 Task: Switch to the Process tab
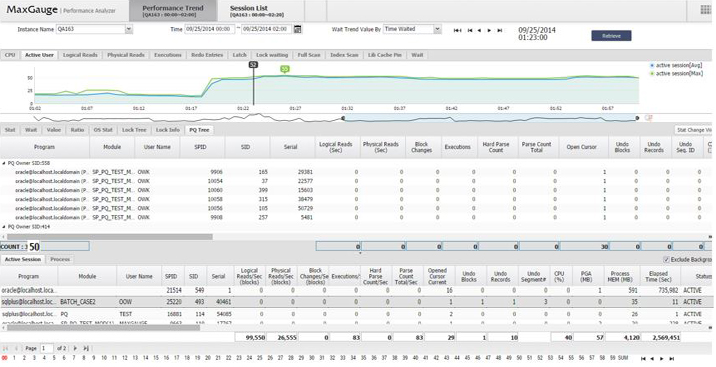coord(60,259)
